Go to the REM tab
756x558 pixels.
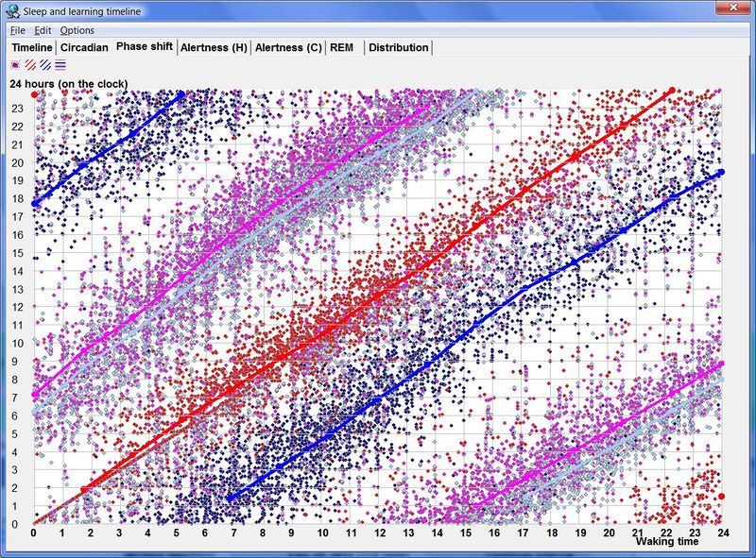(342, 47)
